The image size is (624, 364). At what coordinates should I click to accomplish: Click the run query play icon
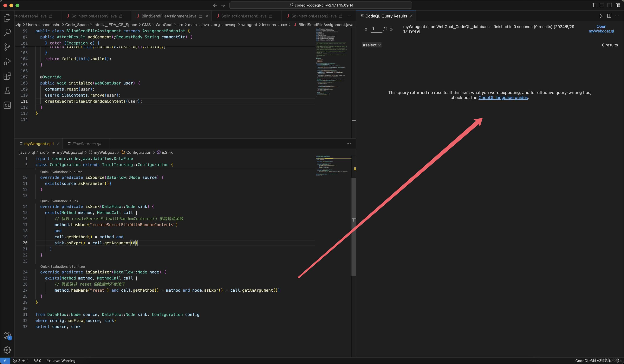pyautogui.click(x=601, y=16)
